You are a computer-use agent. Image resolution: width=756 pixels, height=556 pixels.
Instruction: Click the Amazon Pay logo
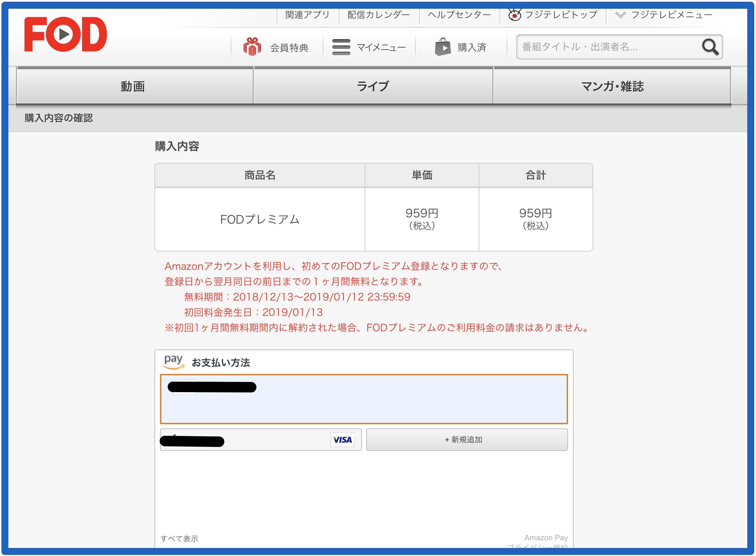[173, 362]
